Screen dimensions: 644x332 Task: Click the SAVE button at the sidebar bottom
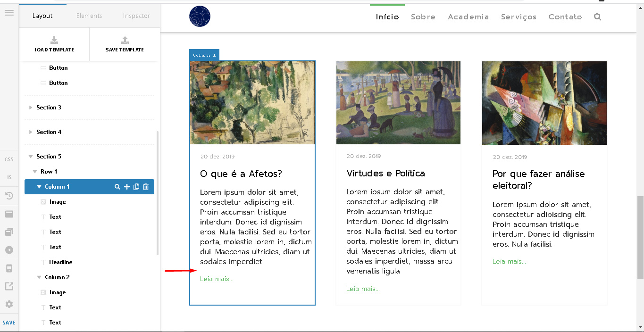(9, 323)
